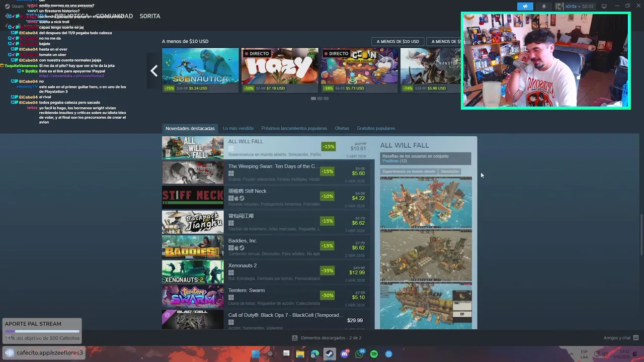Click the Steam taskbar icon
The image size is (644, 362).
click(330, 354)
